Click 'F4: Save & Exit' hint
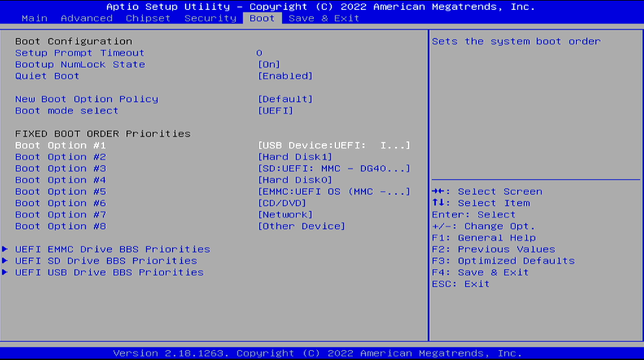This screenshot has height=360, width=644. click(480, 272)
